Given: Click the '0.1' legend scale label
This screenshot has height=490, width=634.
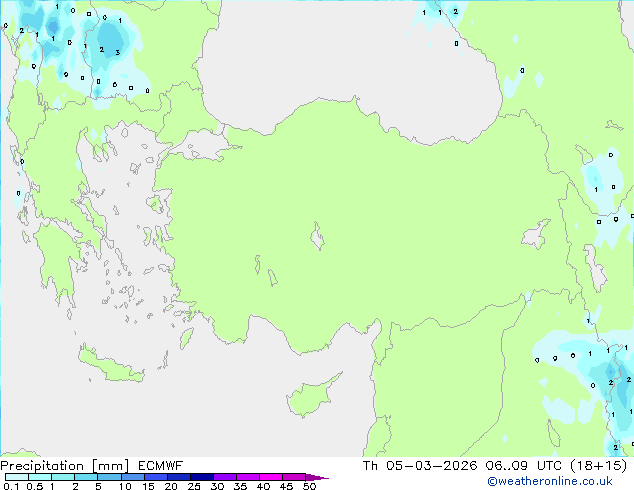Looking at the screenshot, I should [x=11, y=486].
